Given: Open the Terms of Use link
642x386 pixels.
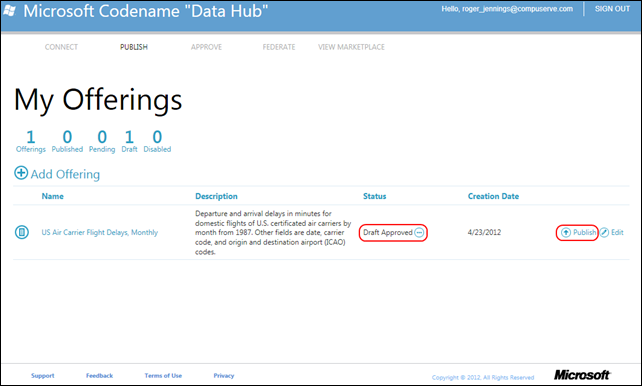Looking at the screenshot, I should [163, 376].
